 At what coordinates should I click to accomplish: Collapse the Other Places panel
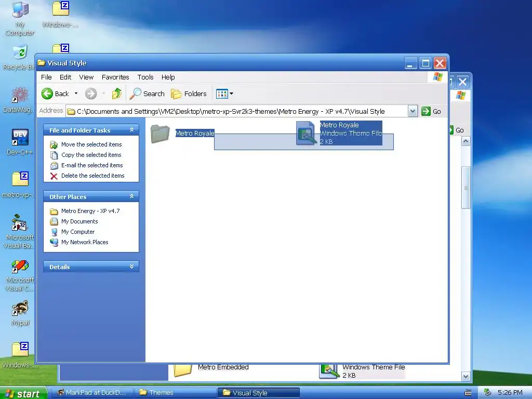pos(131,196)
